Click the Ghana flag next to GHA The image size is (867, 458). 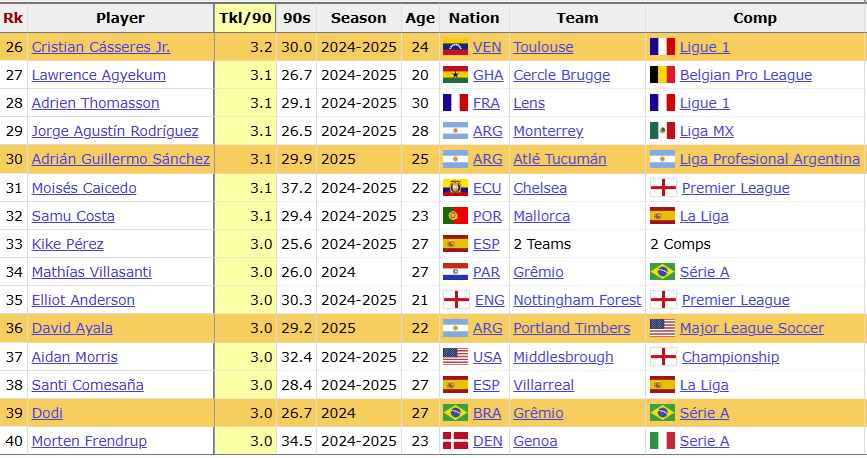click(455, 75)
